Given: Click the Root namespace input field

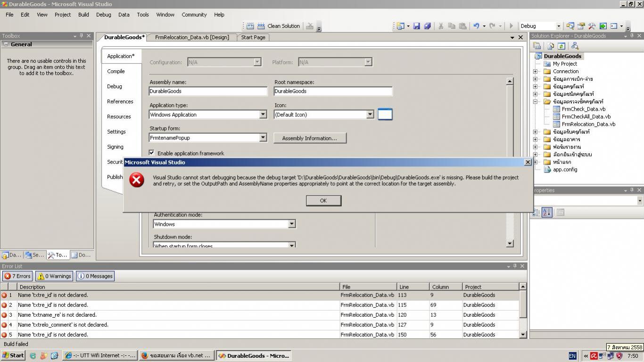Looking at the screenshot, I should tap(333, 91).
